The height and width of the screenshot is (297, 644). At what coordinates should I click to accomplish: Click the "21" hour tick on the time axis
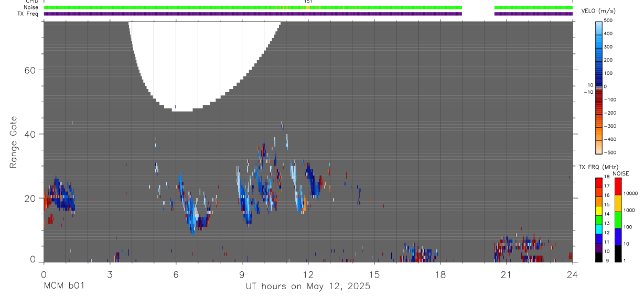click(x=506, y=274)
